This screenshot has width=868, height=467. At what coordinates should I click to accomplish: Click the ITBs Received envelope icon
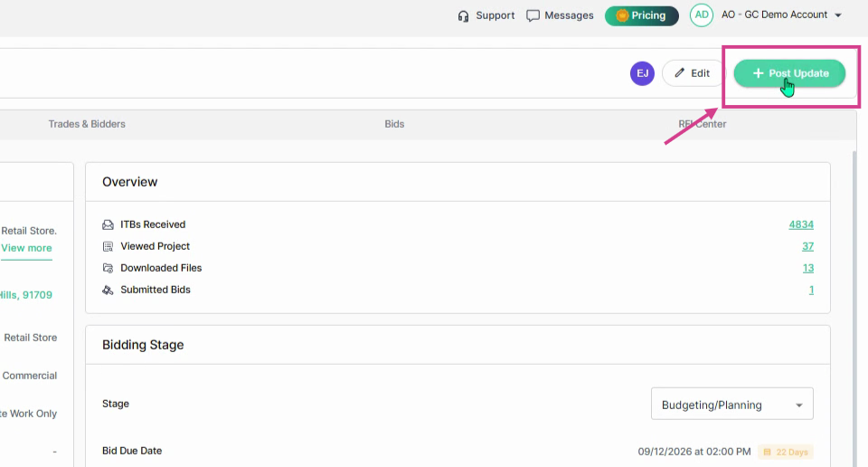tap(108, 224)
